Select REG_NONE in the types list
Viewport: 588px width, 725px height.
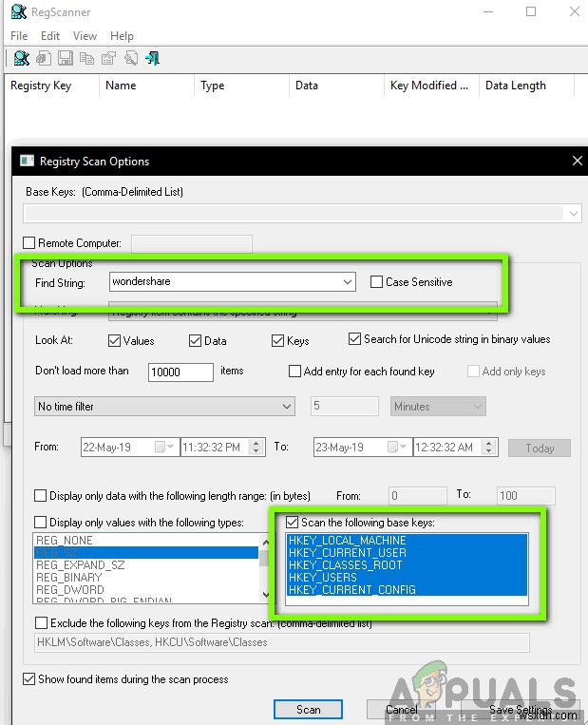(x=146, y=540)
